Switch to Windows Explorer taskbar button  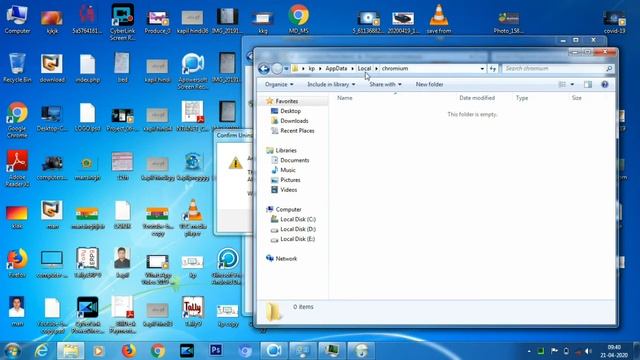(70, 351)
